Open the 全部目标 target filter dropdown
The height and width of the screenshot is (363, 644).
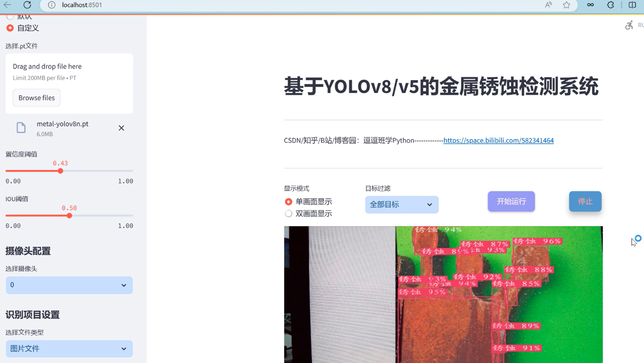[402, 205]
